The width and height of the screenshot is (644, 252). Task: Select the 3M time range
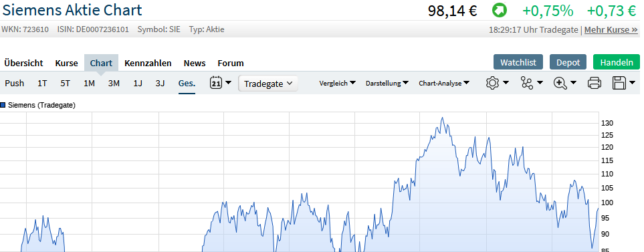pyautogui.click(x=114, y=83)
